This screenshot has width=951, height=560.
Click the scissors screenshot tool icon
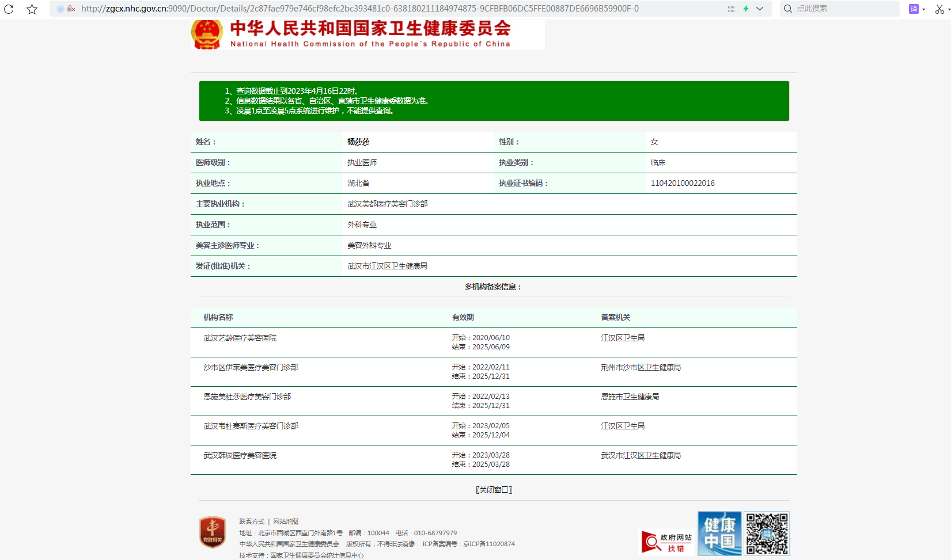940,9
